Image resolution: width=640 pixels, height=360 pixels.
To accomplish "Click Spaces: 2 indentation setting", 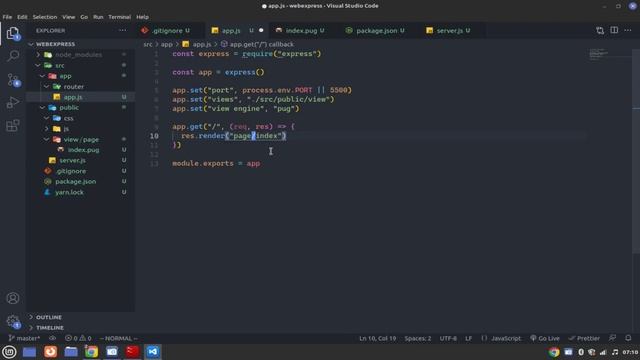I will 418,338.
